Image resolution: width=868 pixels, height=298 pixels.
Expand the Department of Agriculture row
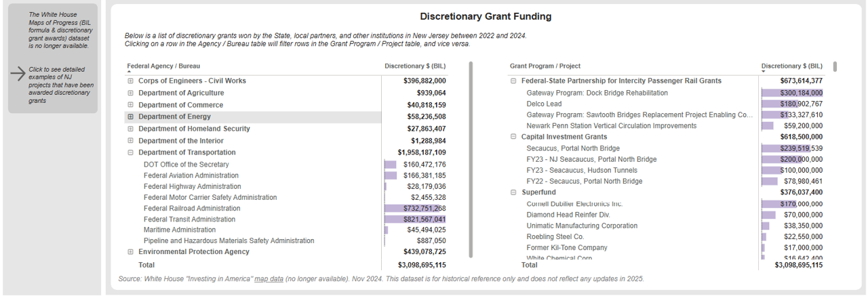click(130, 93)
